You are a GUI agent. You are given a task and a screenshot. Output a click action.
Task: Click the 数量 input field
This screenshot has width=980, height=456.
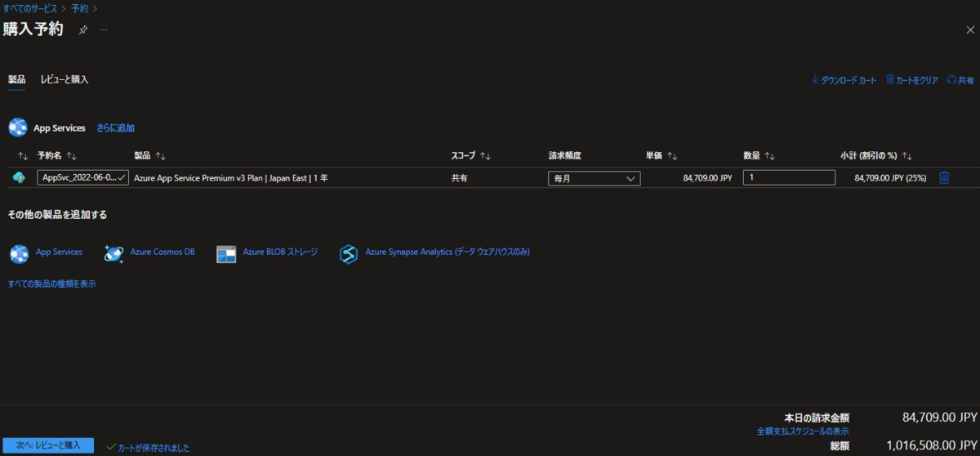point(789,177)
